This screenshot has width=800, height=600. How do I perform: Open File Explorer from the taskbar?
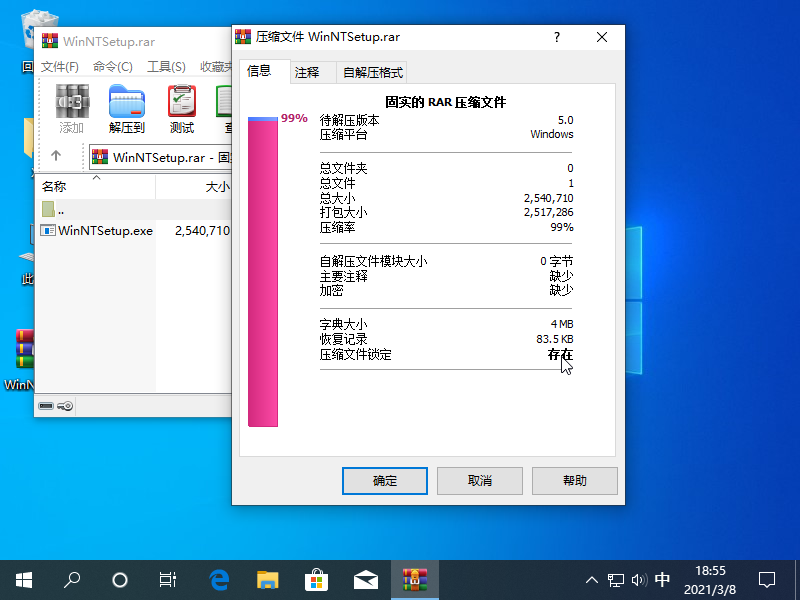point(268,579)
